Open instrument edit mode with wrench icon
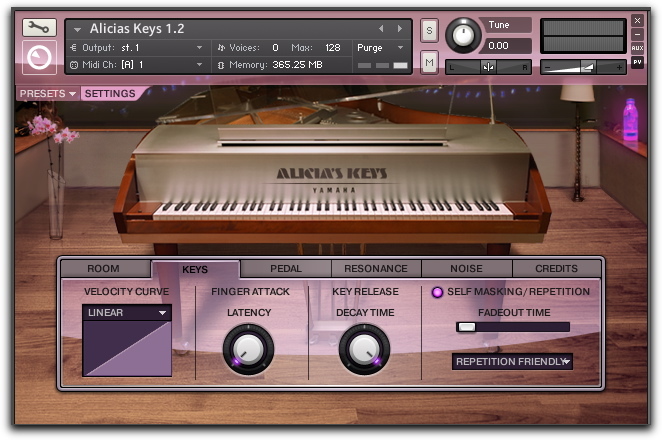 click(39, 28)
